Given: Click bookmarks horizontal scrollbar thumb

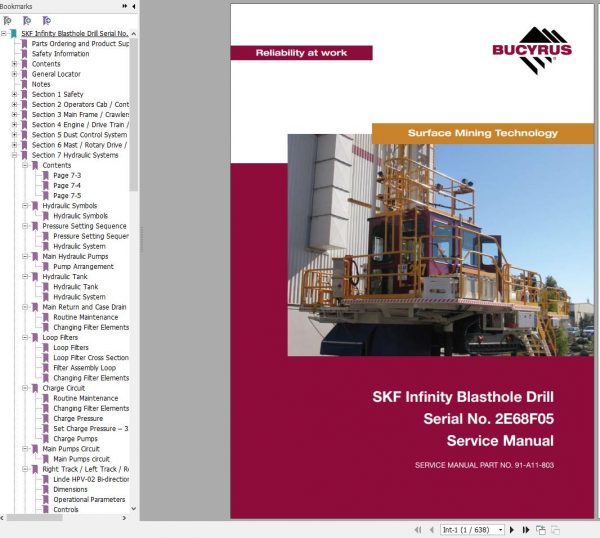Looking at the screenshot, I should [x=35, y=518].
